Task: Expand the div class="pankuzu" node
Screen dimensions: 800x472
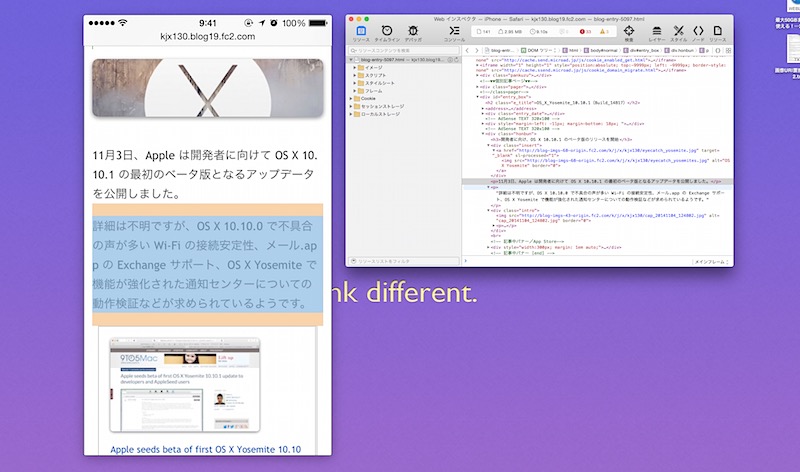Action: 478,76
